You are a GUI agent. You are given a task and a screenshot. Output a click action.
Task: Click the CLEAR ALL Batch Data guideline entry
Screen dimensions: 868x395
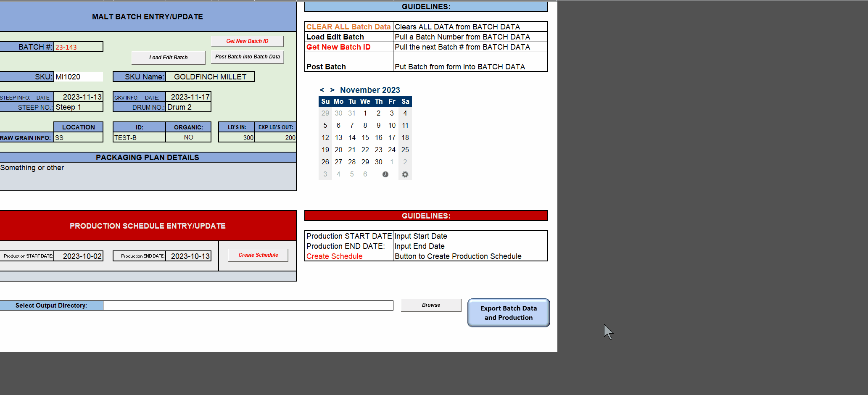(x=348, y=26)
